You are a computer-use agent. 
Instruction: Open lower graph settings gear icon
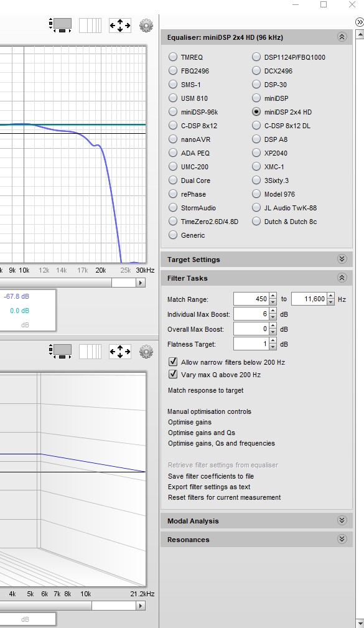point(146,352)
